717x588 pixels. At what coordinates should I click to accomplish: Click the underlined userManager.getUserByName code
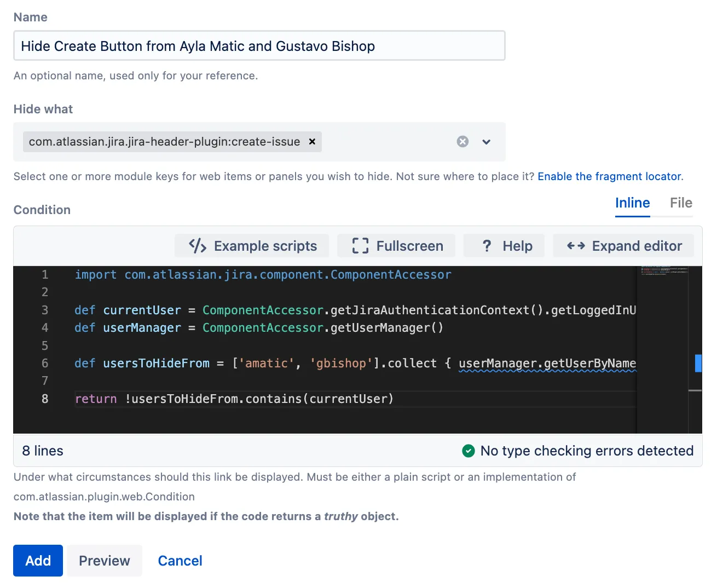(547, 364)
